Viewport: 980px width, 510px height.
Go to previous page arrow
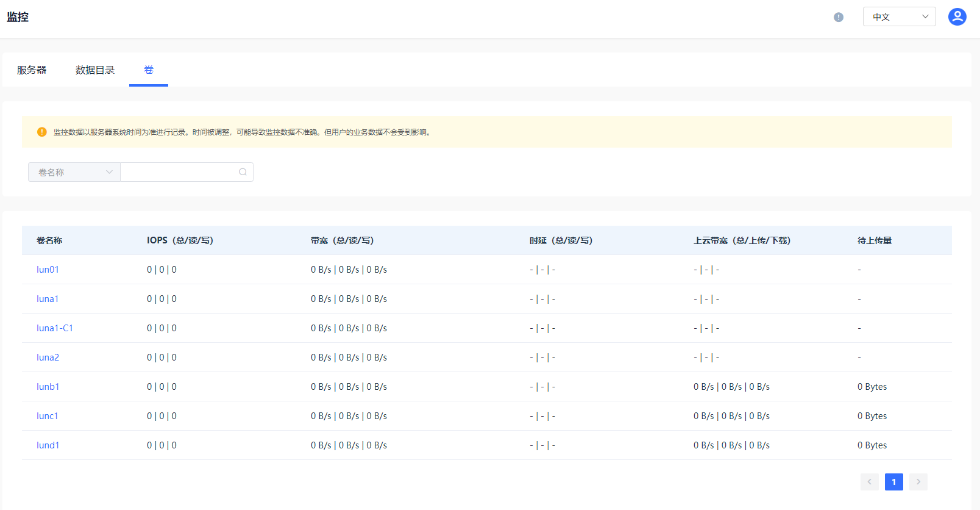click(x=869, y=482)
